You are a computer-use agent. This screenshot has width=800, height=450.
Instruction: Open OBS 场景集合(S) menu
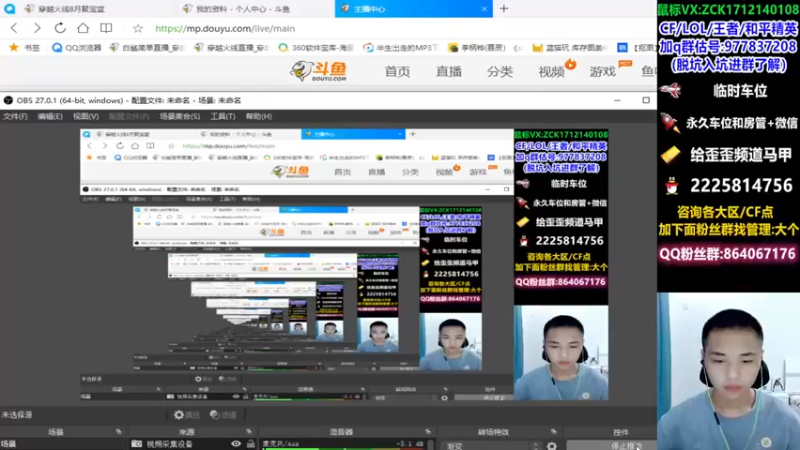[x=180, y=116]
